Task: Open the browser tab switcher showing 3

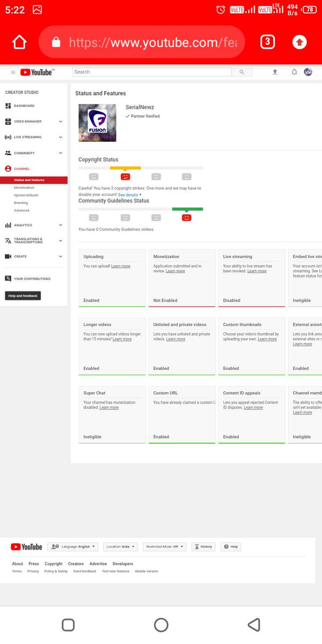Action: coord(267,42)
